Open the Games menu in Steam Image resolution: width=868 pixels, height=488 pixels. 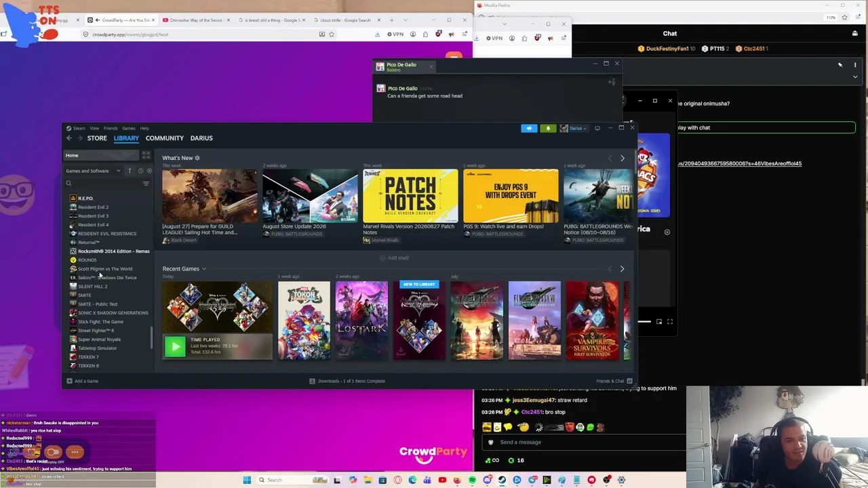pyautogui.click(x=128, y=128)
